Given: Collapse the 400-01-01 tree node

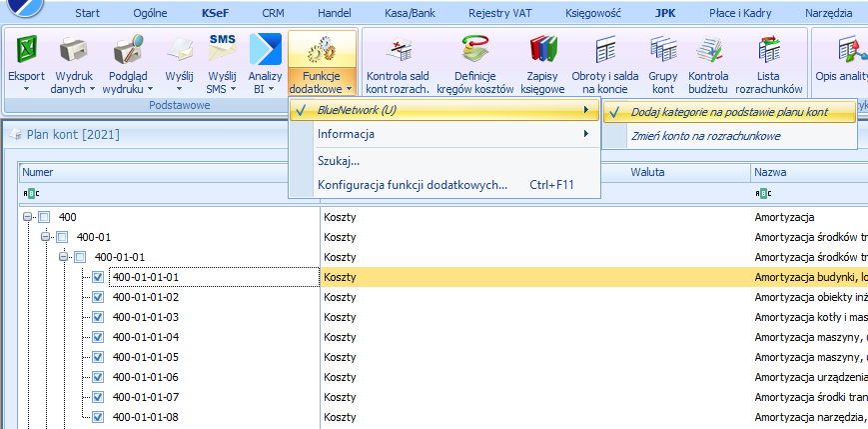Looking at the screenshot, I should point(64,257).
